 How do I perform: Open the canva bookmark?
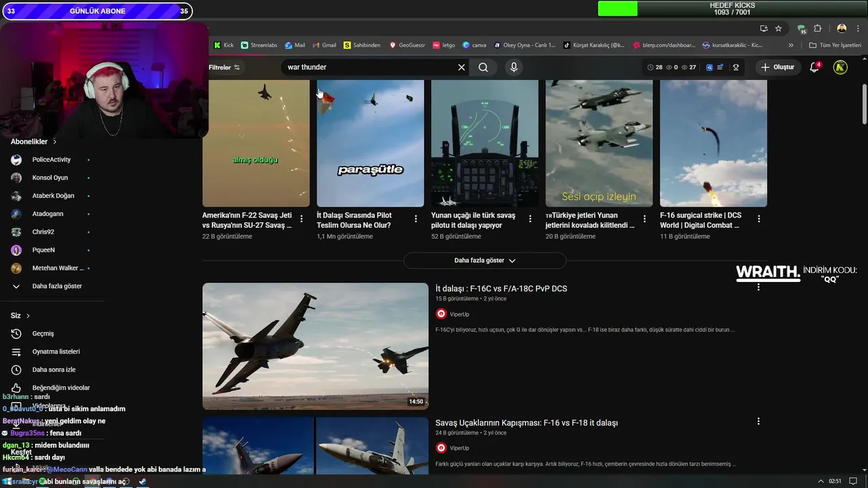click(475, 45)
